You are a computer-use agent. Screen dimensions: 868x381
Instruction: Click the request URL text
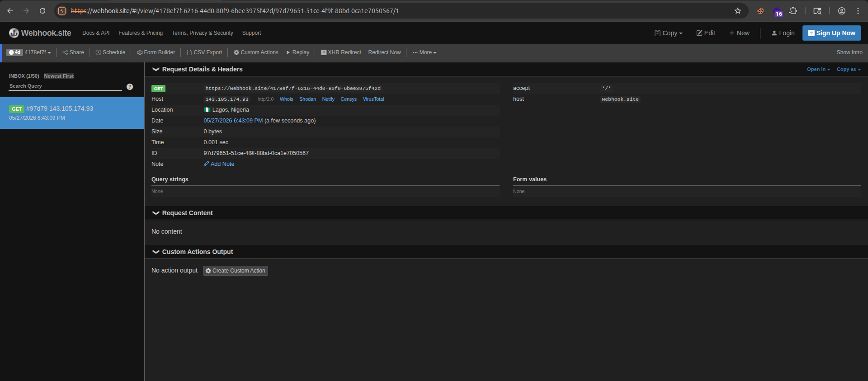pos(293,88)
